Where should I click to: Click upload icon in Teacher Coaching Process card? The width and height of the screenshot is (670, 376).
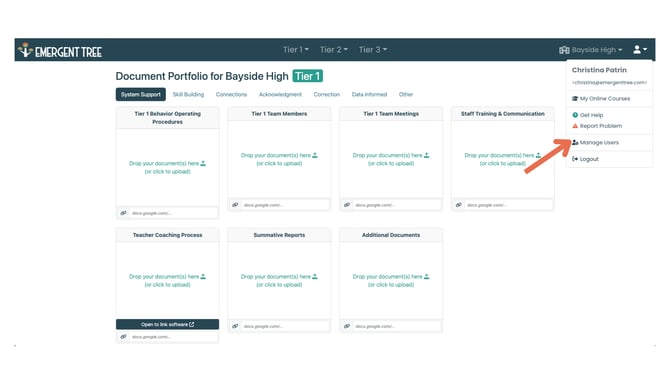point(203,276)
